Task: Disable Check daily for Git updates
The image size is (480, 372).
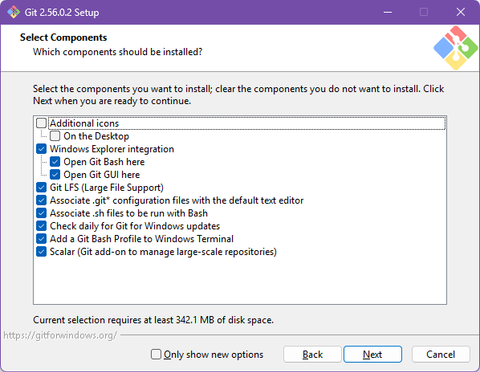Action: 41,226
